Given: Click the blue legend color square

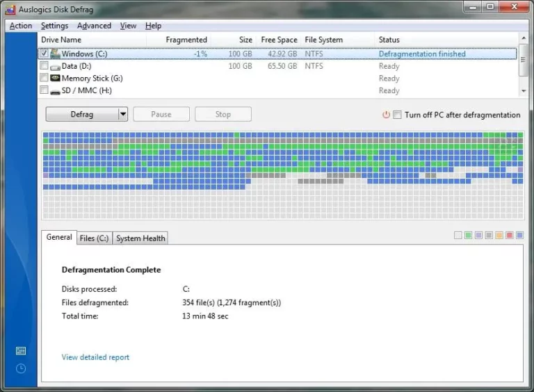Looking at the screenshot, I should 519,235.
